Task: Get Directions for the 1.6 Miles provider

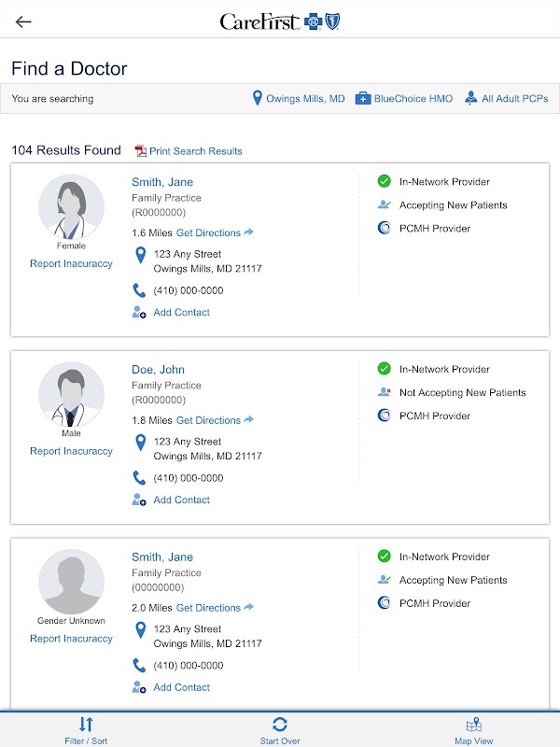Action: (208, 233)
